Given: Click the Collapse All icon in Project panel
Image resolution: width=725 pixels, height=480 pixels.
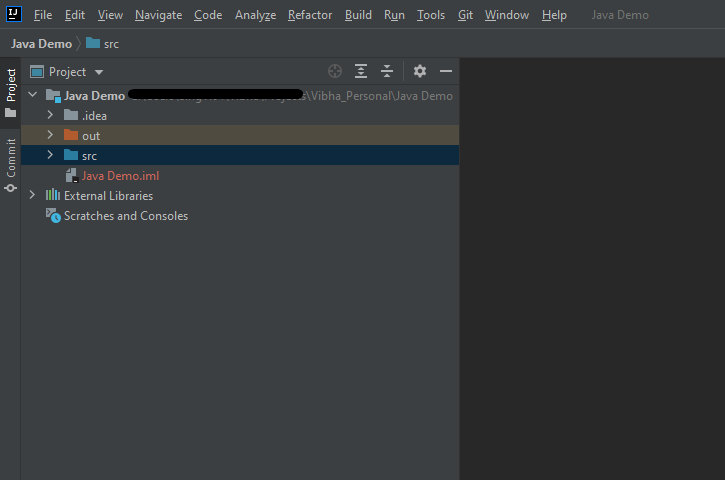Looking at the screenshot, I should 387,72.
